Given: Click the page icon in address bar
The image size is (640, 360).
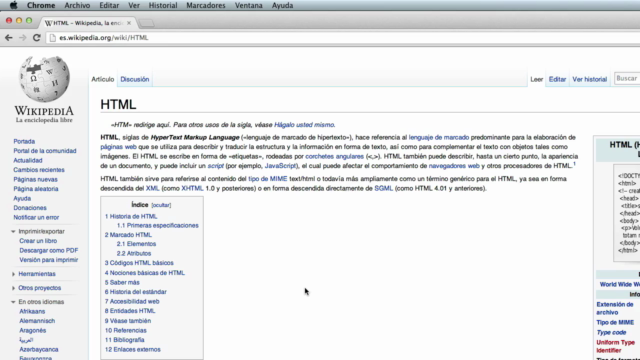Looking at the screenshot, I should [52, 38].
